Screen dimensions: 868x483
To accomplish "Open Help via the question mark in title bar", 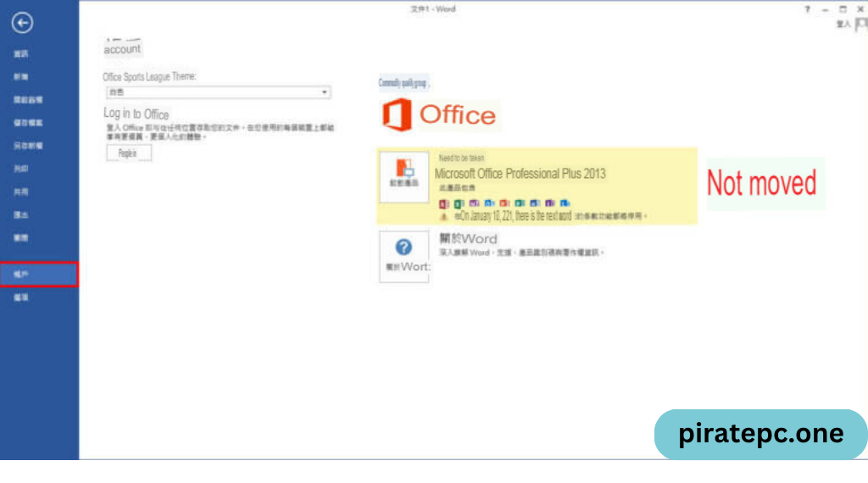I will [x=807, y=9].
